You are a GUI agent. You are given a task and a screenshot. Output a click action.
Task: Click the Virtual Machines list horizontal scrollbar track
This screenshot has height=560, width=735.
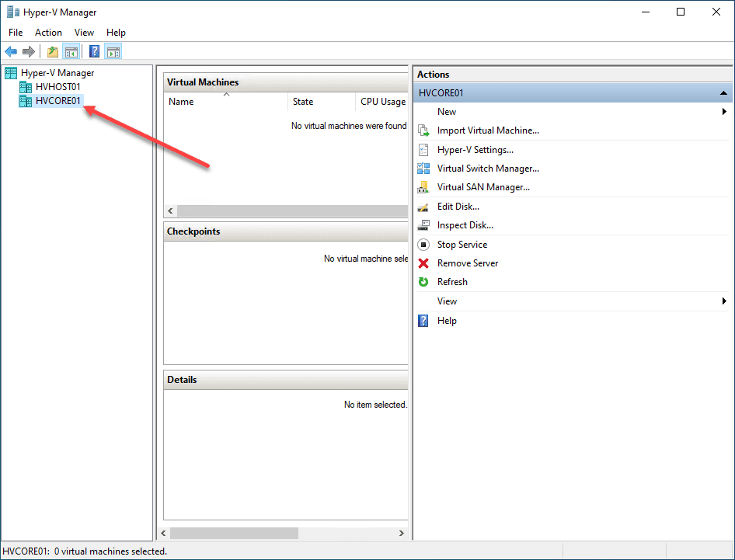click(292, 211)
